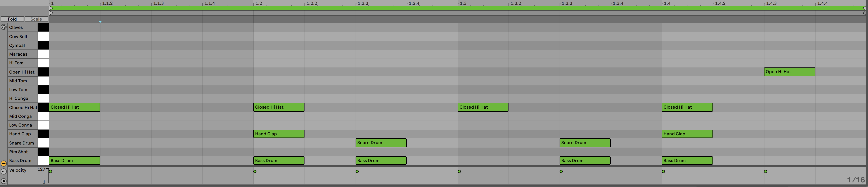The image size is (868, 187).
Task: Click the 1/16 grid size indicator
Action: [856, 180]
